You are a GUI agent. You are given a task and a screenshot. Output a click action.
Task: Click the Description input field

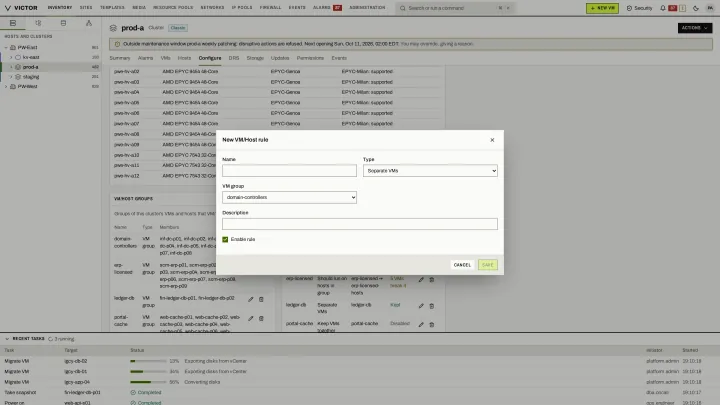[360, 224]
